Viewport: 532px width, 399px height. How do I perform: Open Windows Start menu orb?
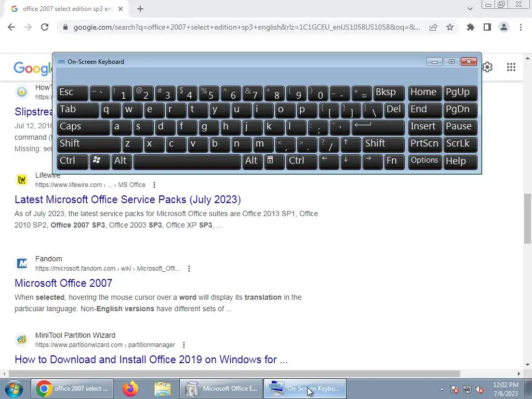(x=14, y=389)
